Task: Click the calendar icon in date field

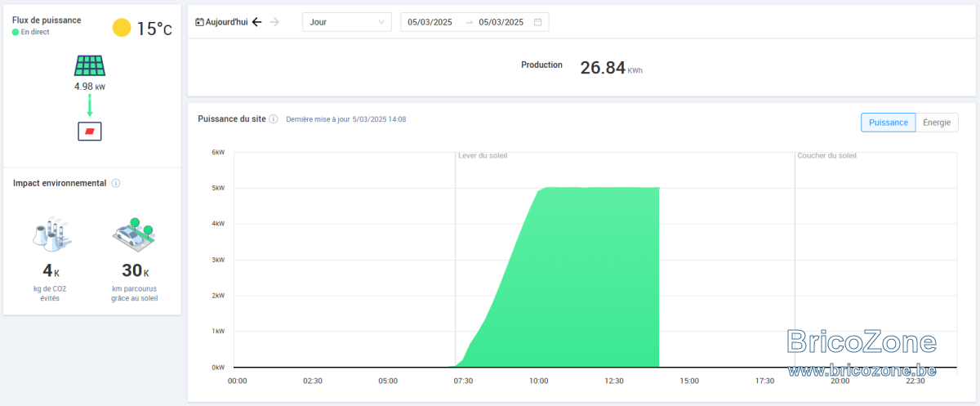Action: (537, 22)
